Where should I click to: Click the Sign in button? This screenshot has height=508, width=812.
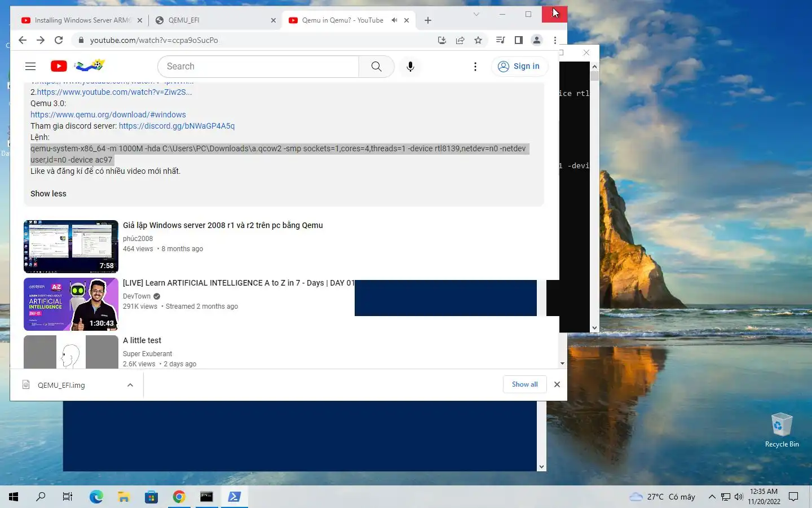coord(519,66)
